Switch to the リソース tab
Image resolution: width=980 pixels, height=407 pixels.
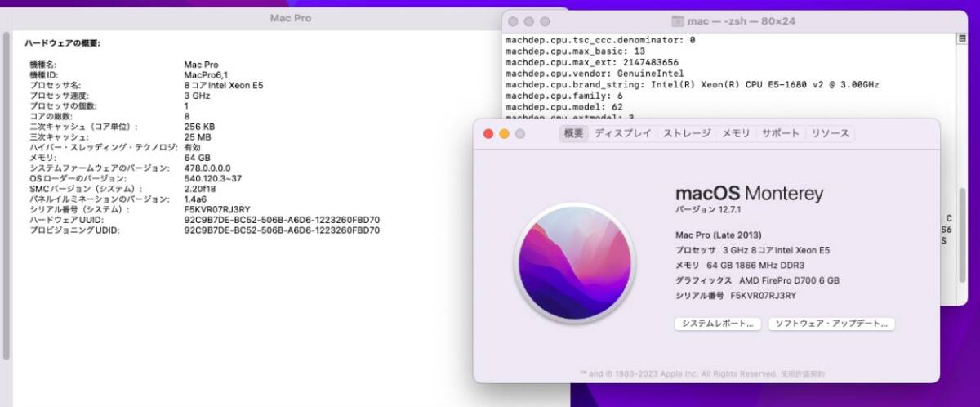tap(830, 133)
